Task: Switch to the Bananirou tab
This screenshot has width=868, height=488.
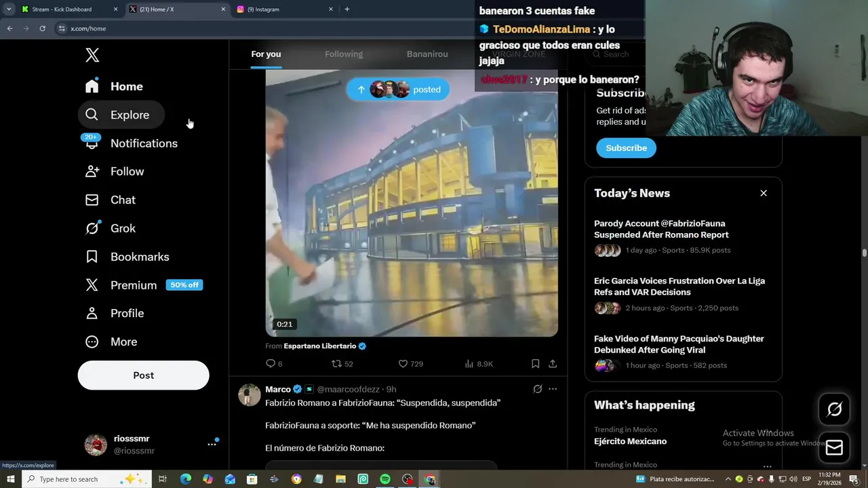Action: click(427, 54)
